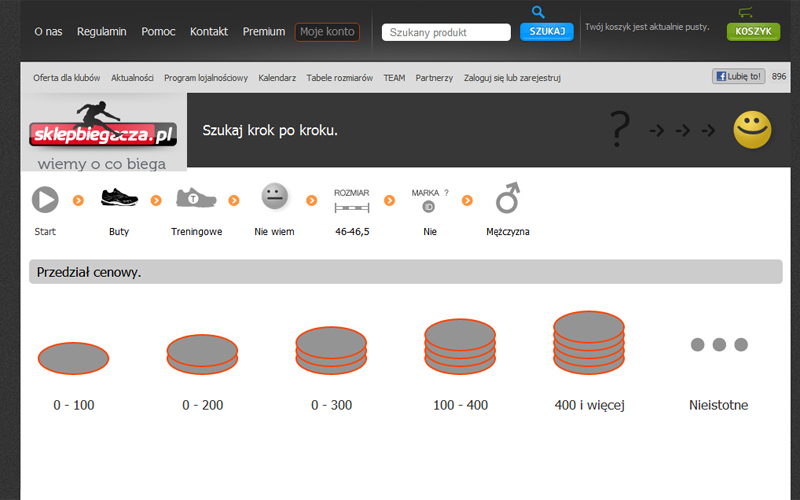Screen dimensions: 800x500
Task: Open the Regulamin page
Action: pyautogui.click(x=102, y=32)
